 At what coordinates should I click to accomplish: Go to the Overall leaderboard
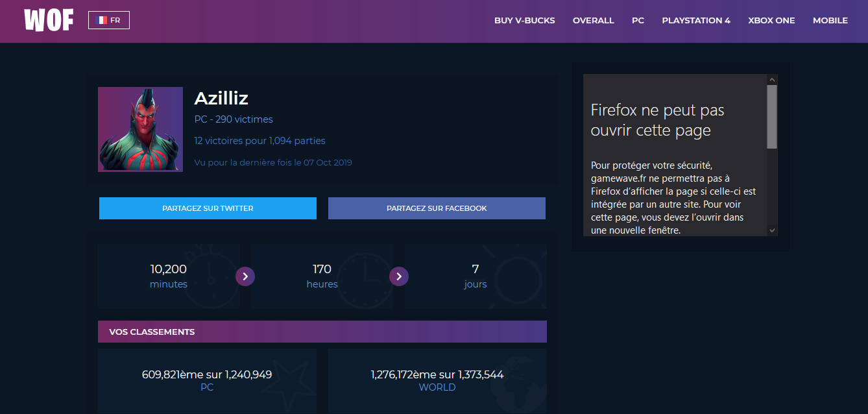pos(593,21)
